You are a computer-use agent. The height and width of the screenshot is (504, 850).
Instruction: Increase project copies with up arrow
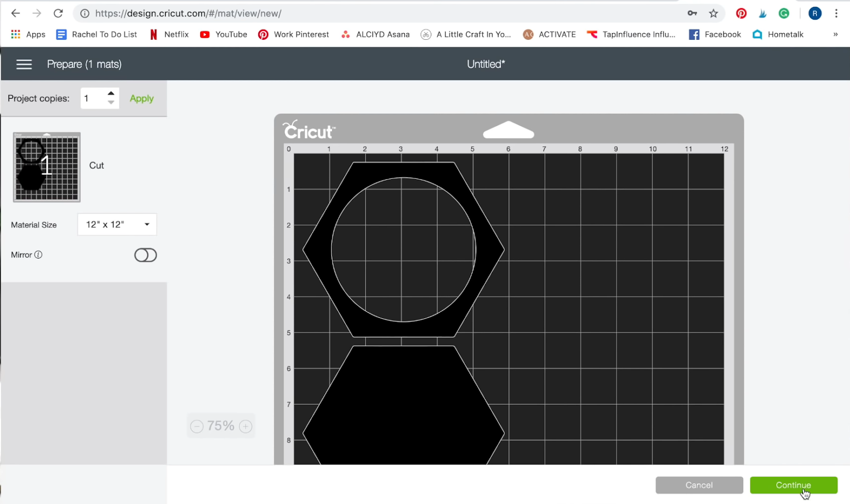click(111, 93)
